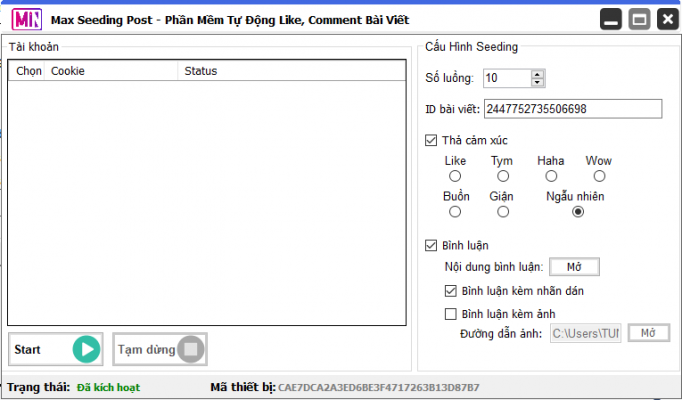This screenshot has height=400, width=682.
Task: Click the Status column header
Action: click(x=201, y=71)
